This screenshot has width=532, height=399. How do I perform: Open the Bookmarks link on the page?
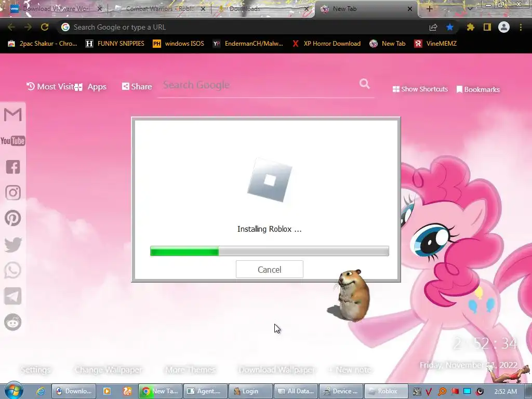[x=478, y=89]
